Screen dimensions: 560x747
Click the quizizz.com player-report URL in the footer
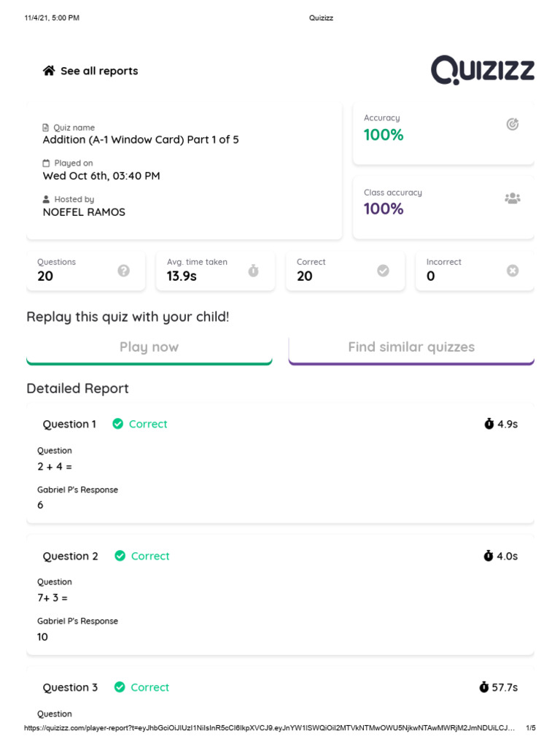click(270, 728)
